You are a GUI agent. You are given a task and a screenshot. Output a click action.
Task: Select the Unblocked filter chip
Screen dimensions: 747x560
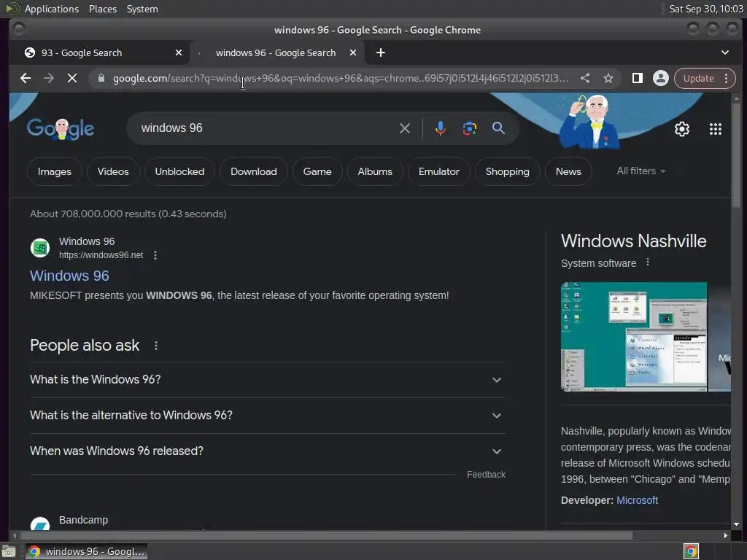coord(179,171)
